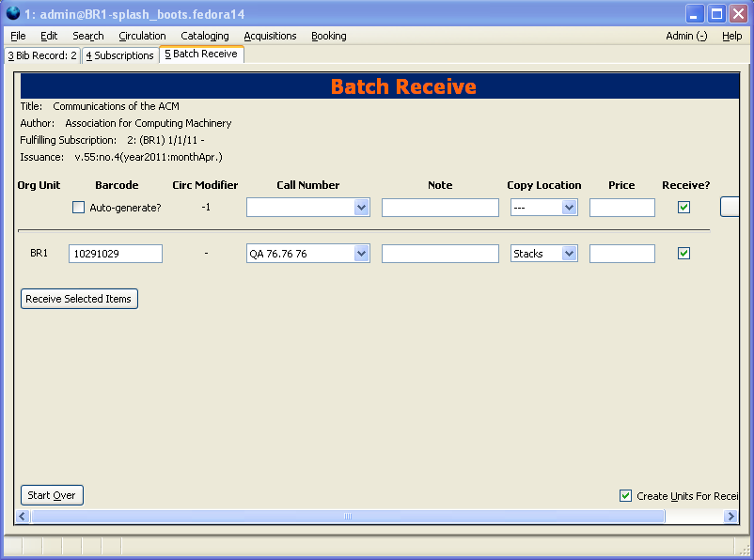Expand the QA 76.76 76 call number dropdown
Screen dimensions: 754x560
tap(361, 254)
